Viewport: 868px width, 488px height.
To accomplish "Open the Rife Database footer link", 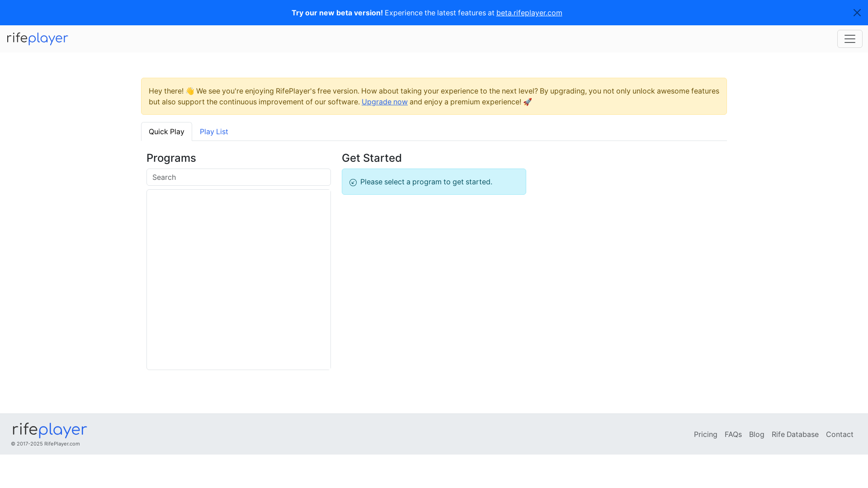I will click(795, 434).
